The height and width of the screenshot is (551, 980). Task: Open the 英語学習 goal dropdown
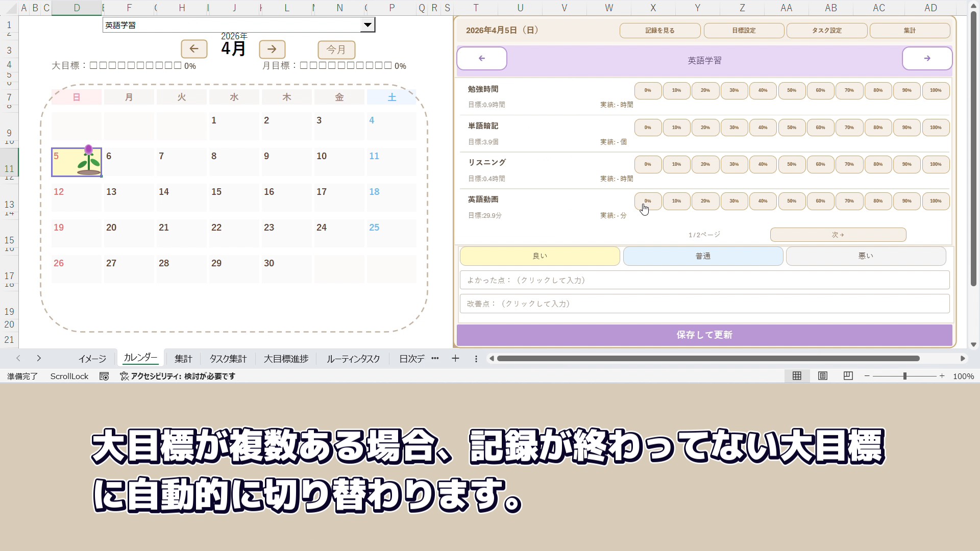[367, 25]
